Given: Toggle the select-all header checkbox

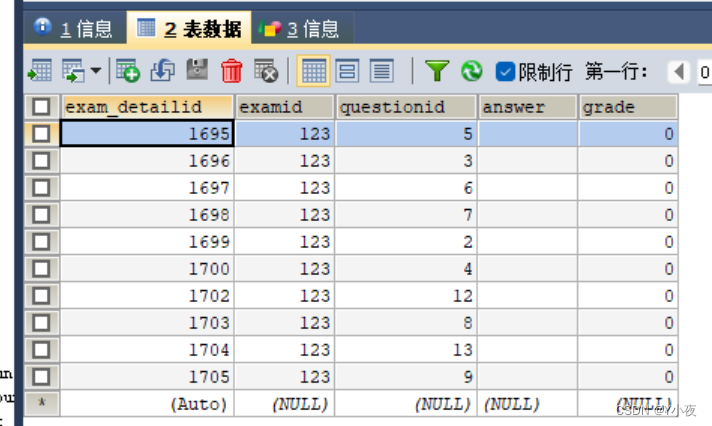Looking at the screenshot, I should pos(41,107).
